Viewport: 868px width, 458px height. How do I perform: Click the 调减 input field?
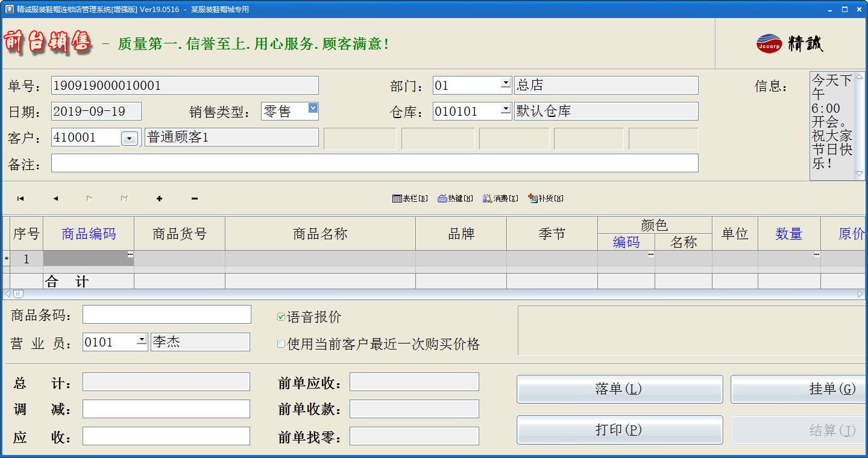[166, 409]
